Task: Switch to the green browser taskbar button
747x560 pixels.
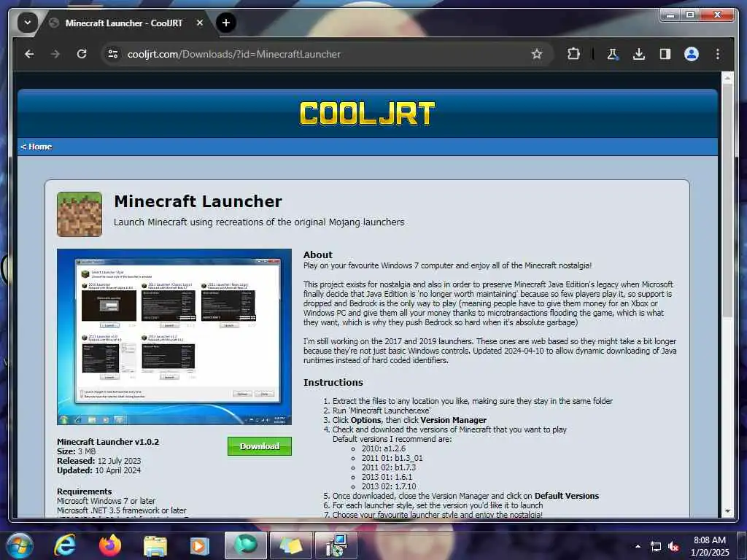Action: pos(246,545)
